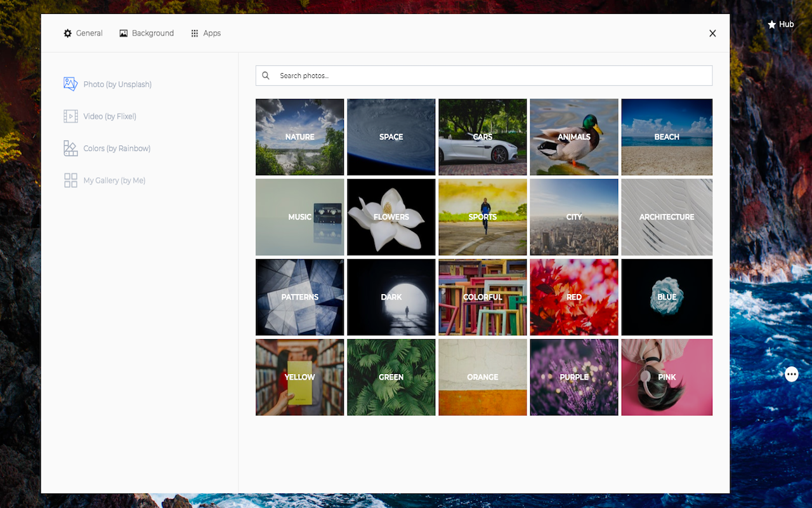Image resolution: width=812 pixels, height=508 pixels.
Task: Click the General gear icon
Action: coord(68,33)
